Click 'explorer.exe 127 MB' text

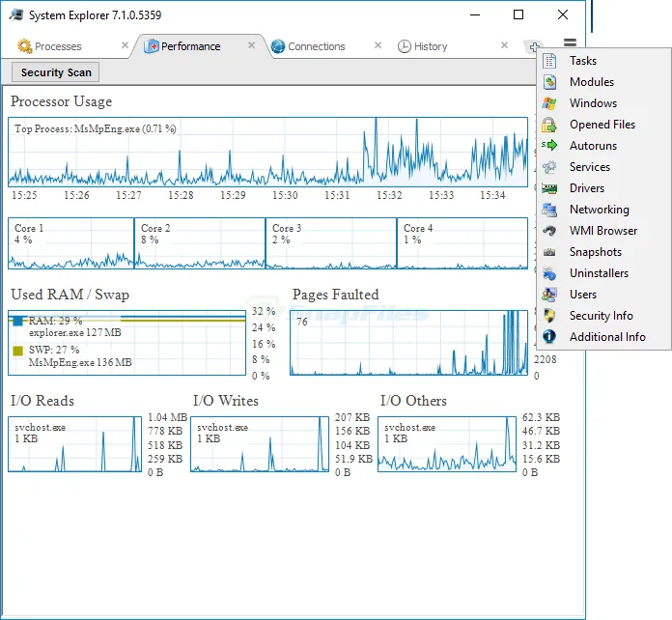tap(75, 333)
